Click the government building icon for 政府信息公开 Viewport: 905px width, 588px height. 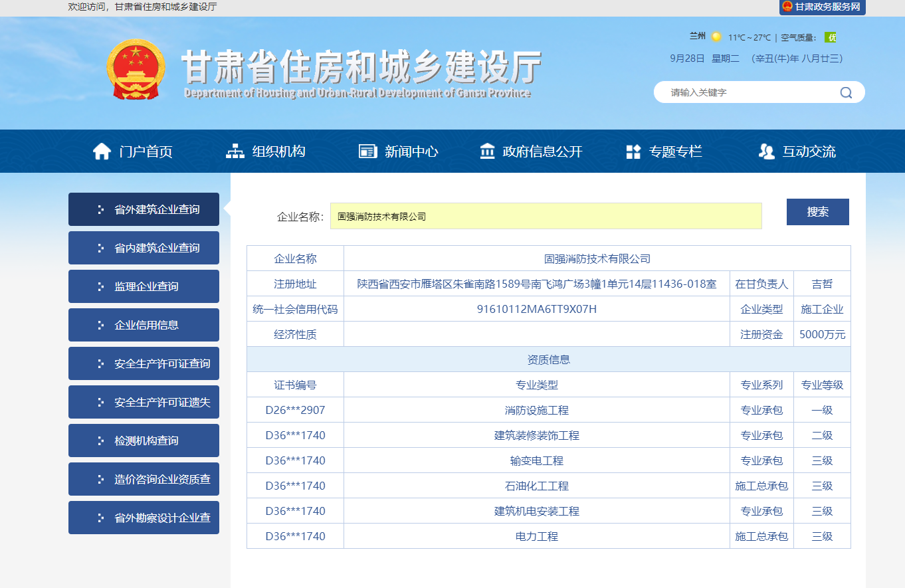coord(488,151)
